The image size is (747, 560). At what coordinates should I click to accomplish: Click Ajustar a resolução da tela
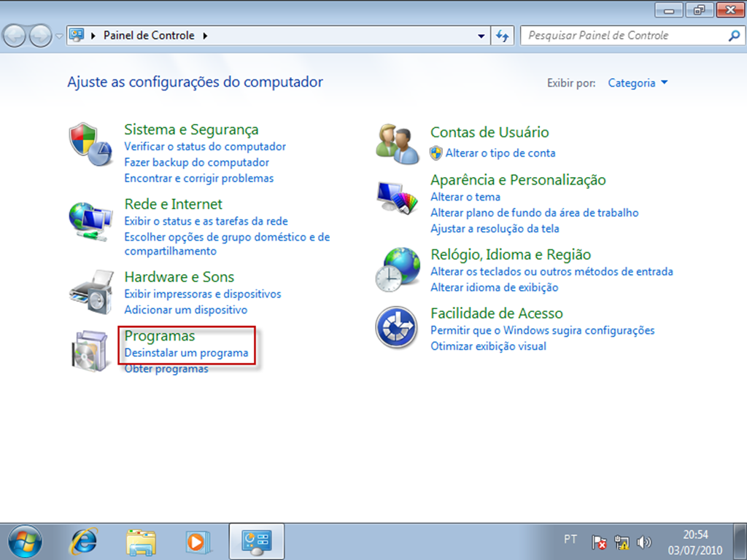pos(495,228)
